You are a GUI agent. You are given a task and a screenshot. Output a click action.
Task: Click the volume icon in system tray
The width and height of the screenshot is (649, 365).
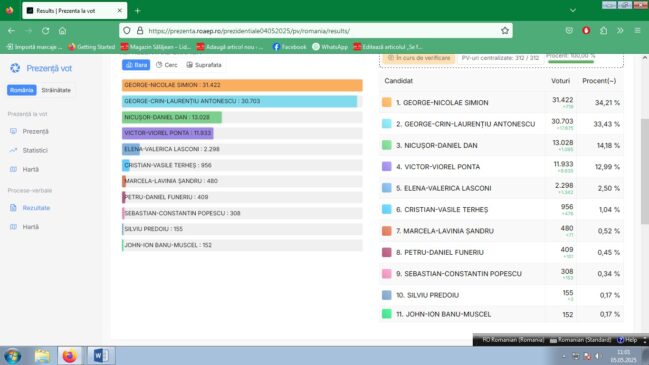pos(599,356)
